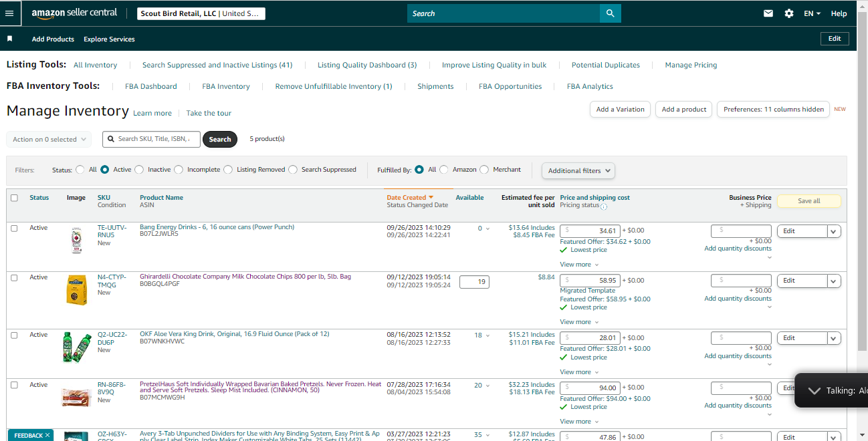868x441 pixels.
Task: Click the Pricing status info icon
Action: click(x=604, y=206)
